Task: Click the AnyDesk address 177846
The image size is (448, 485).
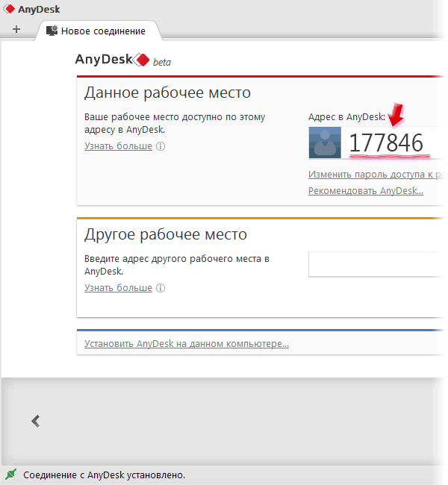Action: tap(386, 143)
